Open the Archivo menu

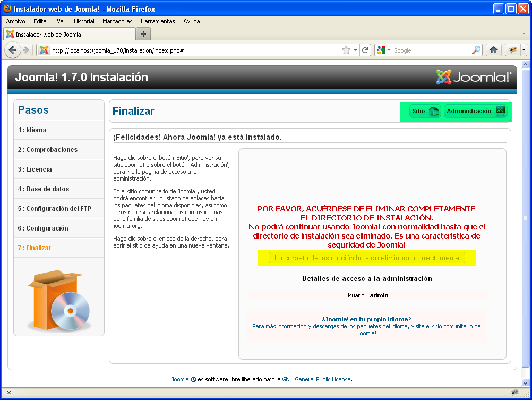pos(15,21)
